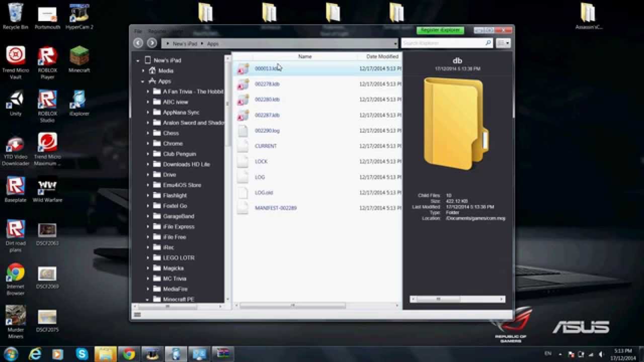Click the file list horizontal scrollbar
The height and width of the screenshot is (362, 644).
point(293,305)
